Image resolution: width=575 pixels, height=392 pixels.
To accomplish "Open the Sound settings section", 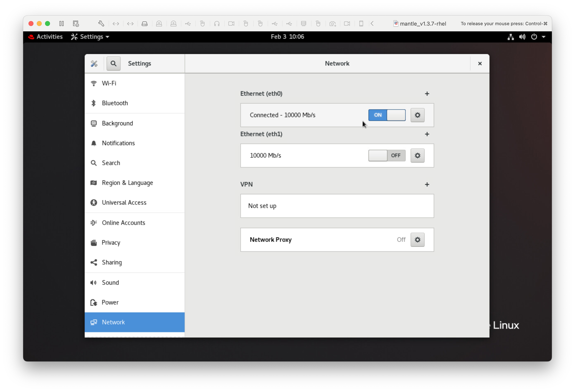I will [x=110, y=282].
